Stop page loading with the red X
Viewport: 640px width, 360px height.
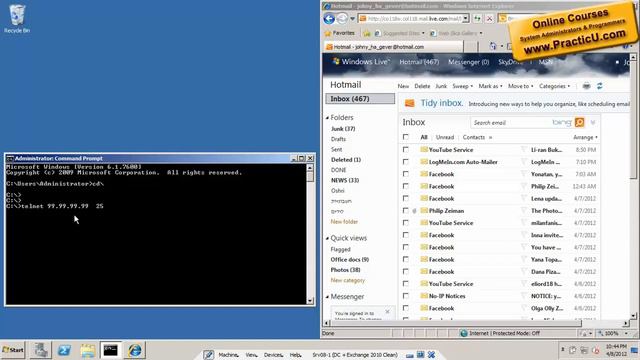(489, 18)
